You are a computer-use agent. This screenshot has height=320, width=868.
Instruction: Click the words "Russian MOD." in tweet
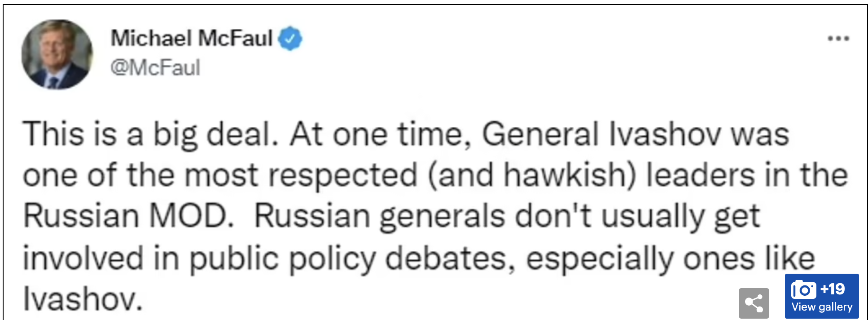tap(129, 216)
